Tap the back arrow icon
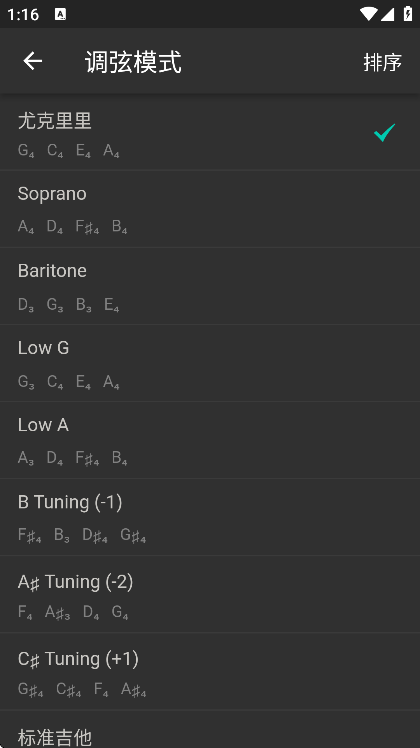This screenshot has height=748, width=420. (32, 61)
